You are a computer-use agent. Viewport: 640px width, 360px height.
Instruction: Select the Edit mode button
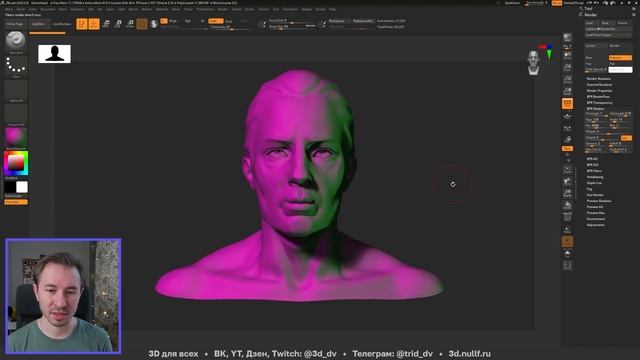tap(82, 24)
